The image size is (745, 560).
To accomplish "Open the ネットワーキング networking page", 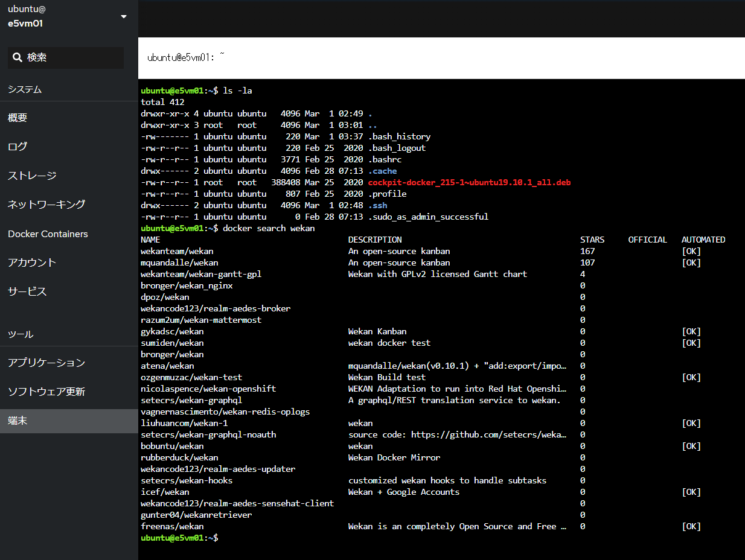I will click(69, 205).
